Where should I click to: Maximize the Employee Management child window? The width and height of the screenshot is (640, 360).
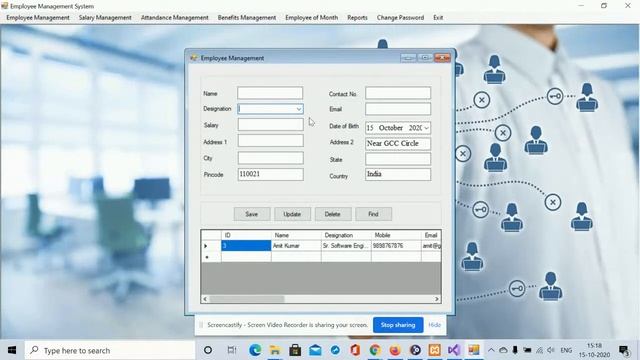click(x=425, y=58)
